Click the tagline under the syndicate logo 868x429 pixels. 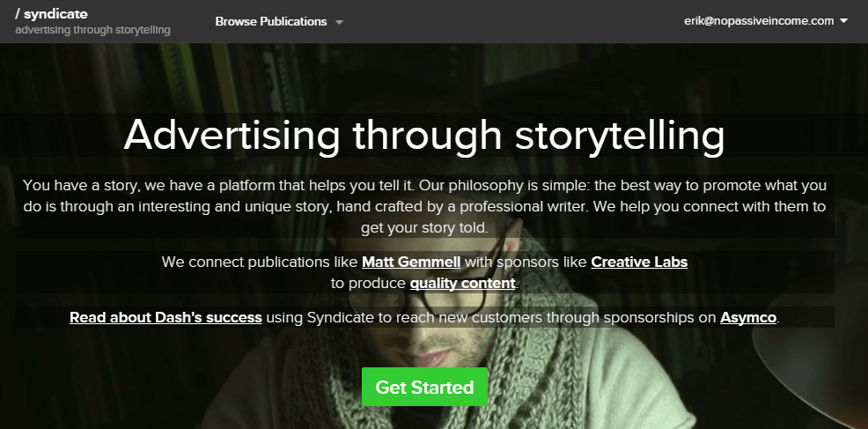pyautogui.click(x=92, y=30)
